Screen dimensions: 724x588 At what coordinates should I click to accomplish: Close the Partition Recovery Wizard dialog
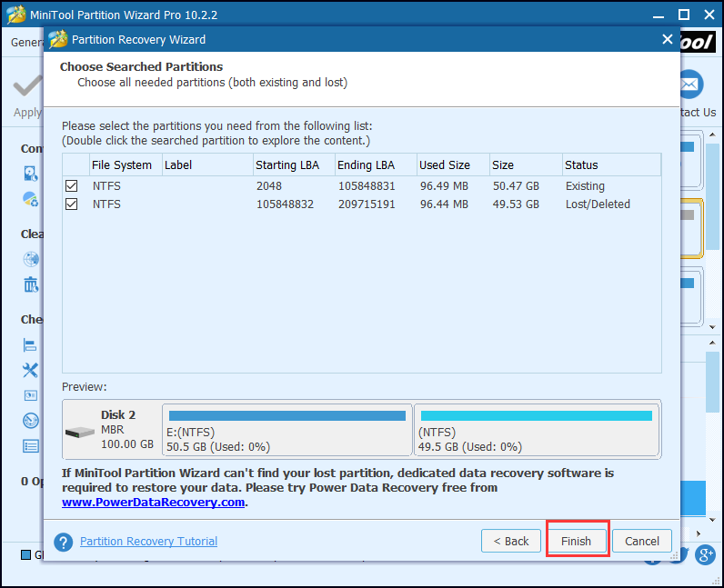click(668, 39)
